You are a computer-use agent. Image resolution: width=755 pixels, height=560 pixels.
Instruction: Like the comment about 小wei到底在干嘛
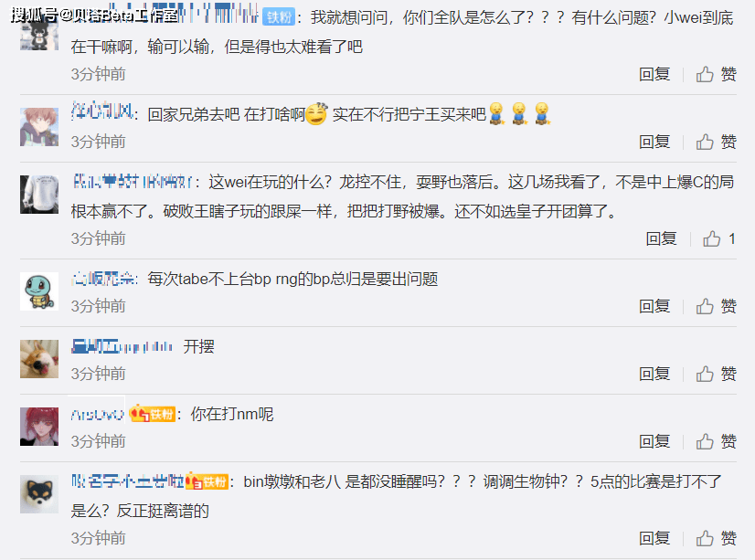pos(716,75)
